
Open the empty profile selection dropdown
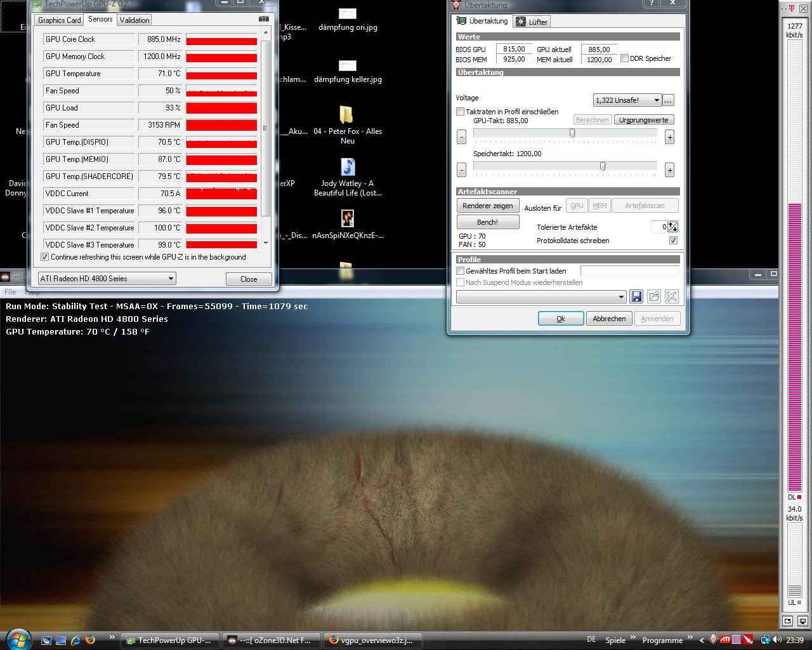click(x=541, y=296)
